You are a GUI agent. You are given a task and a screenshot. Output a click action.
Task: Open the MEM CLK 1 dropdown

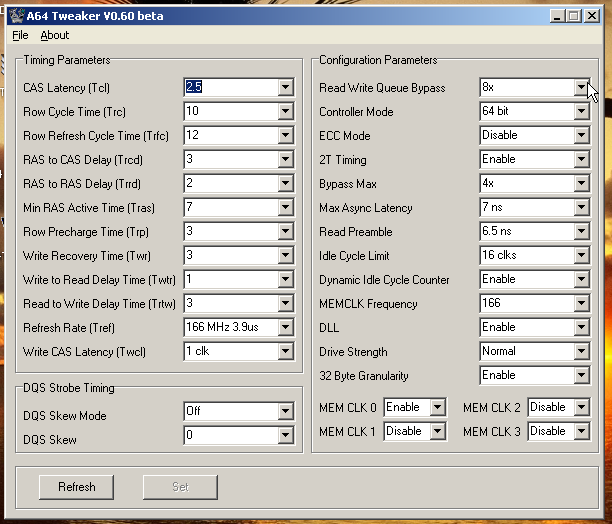pyautogui.click(x=438, y=431)
